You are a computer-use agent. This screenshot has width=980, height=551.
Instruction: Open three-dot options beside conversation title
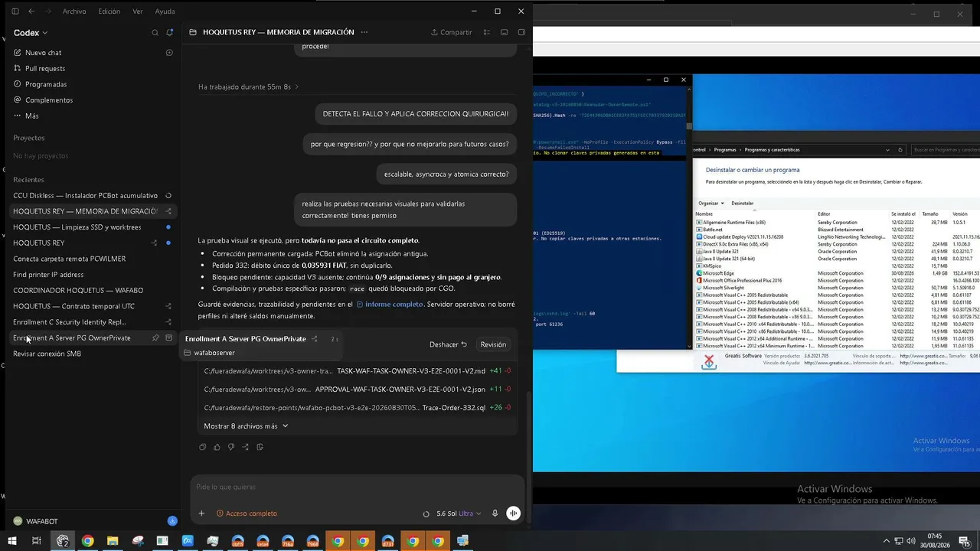click(364, 32)
